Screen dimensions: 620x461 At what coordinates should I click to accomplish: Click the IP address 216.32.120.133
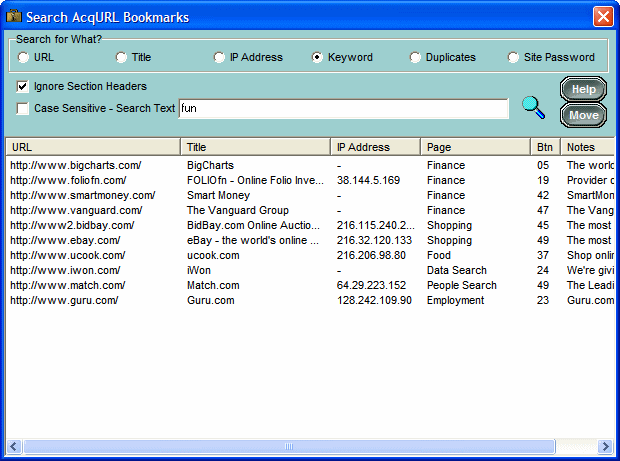coord(374,240)
